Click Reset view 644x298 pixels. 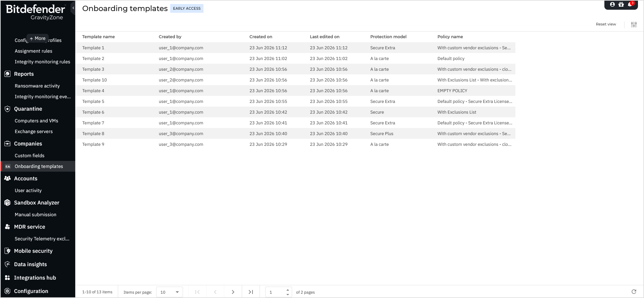click(x=606, y=24)
